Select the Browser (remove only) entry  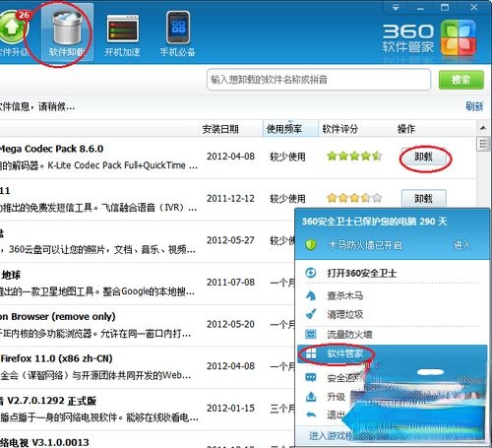pos(58,317)
